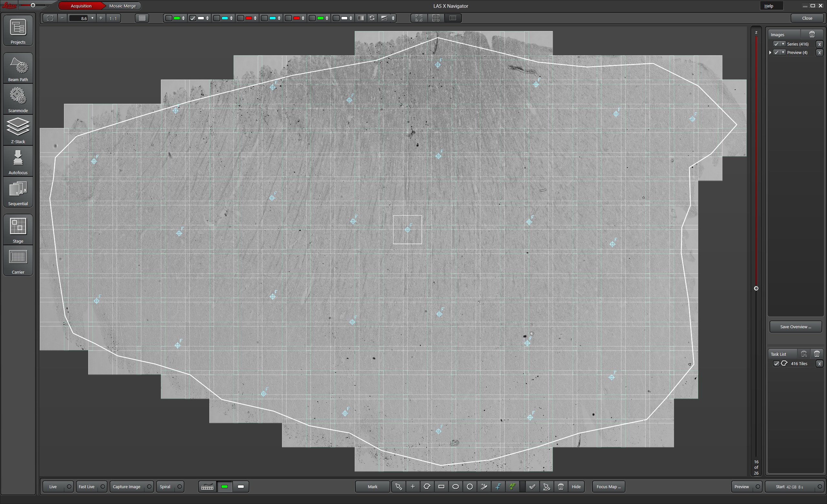Open the Scanmode settings
The width and height of the screenshot is (827, 504).
pos(18,99)
